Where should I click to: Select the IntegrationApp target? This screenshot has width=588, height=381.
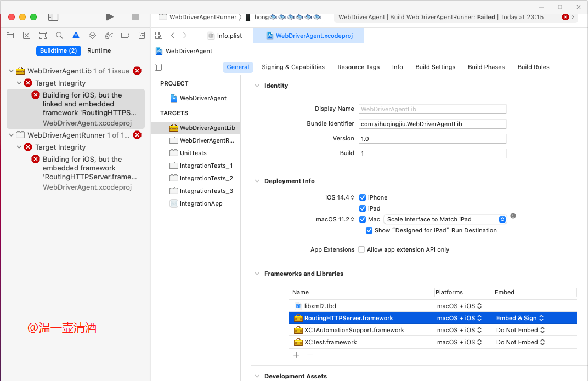click(196, 203)
